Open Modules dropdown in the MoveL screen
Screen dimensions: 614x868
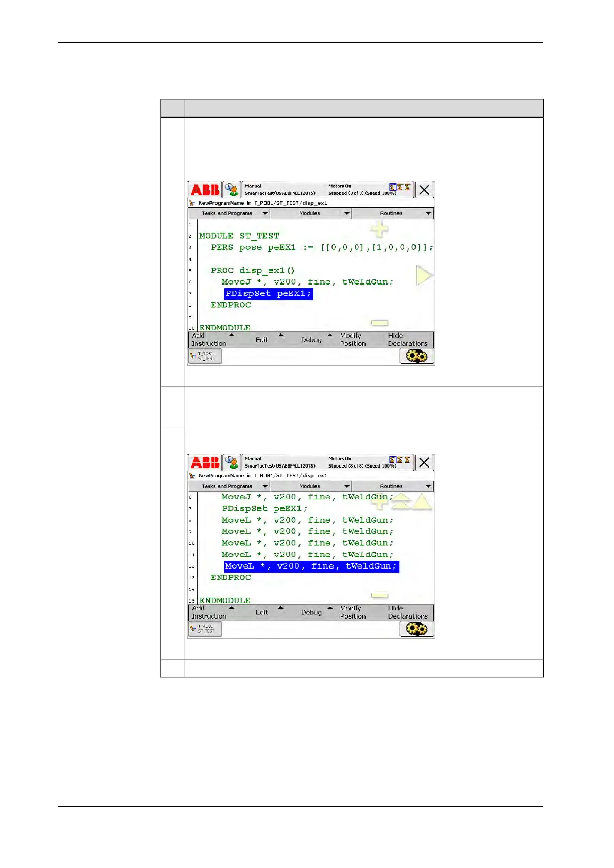[x=311, y=486]
